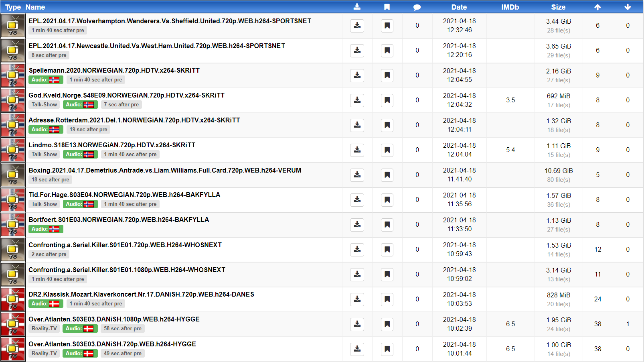Viewport: 644px width, 362px height.
Task: Sort the list by Type
Action: tap(13, 7)
